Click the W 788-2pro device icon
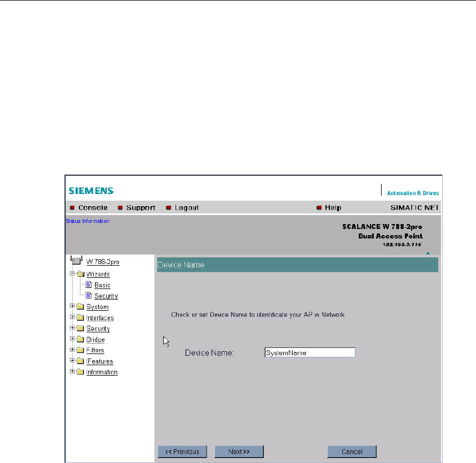The image size is (476, 463). pos(76,260)
